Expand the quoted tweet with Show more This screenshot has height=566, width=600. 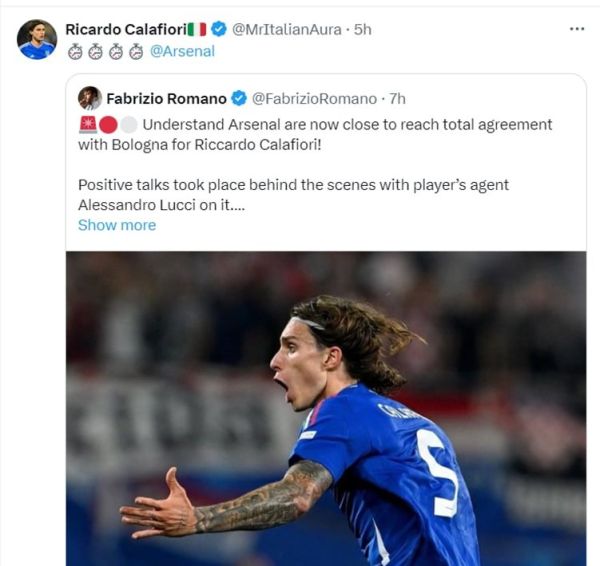coord(117,225)
